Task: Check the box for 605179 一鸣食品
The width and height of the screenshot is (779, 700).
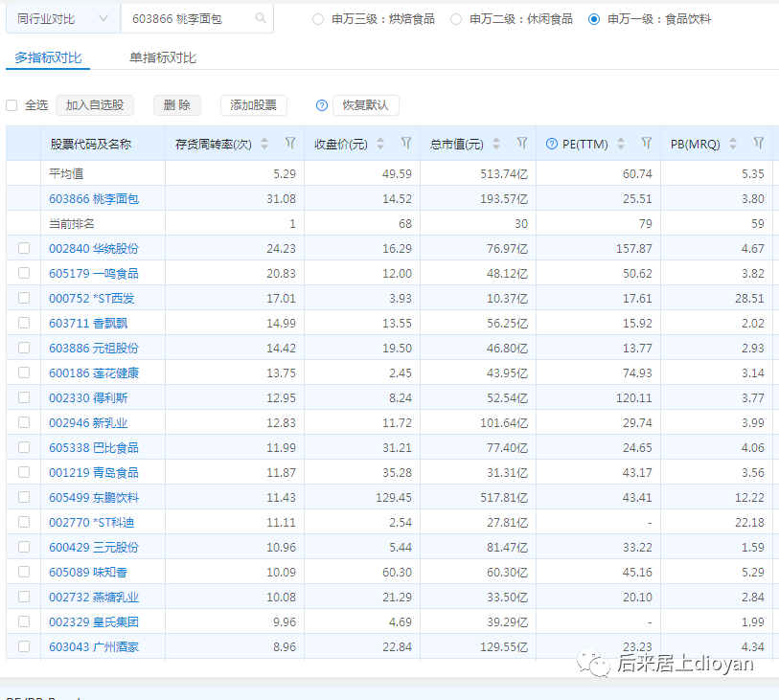Action: coord(24,273)
